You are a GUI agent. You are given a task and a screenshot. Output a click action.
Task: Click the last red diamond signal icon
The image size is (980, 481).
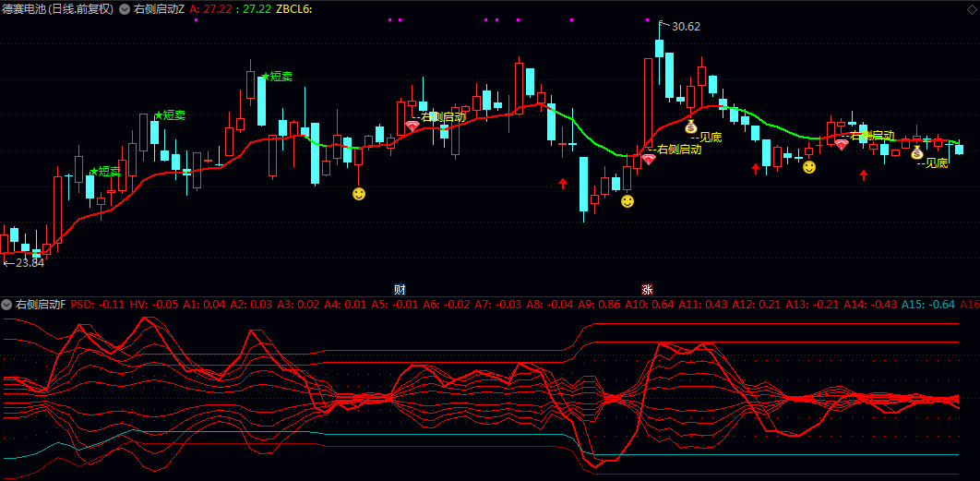[842, 145]
